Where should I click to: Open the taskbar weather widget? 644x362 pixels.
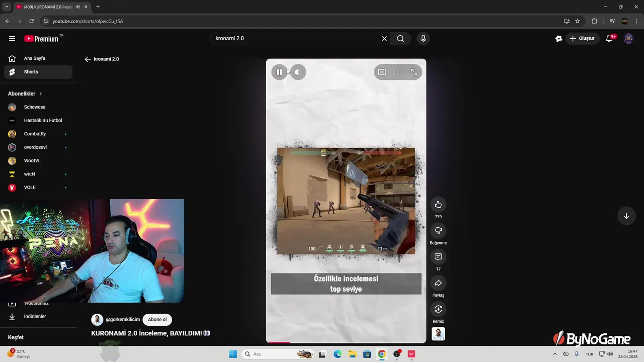(20, 354)
